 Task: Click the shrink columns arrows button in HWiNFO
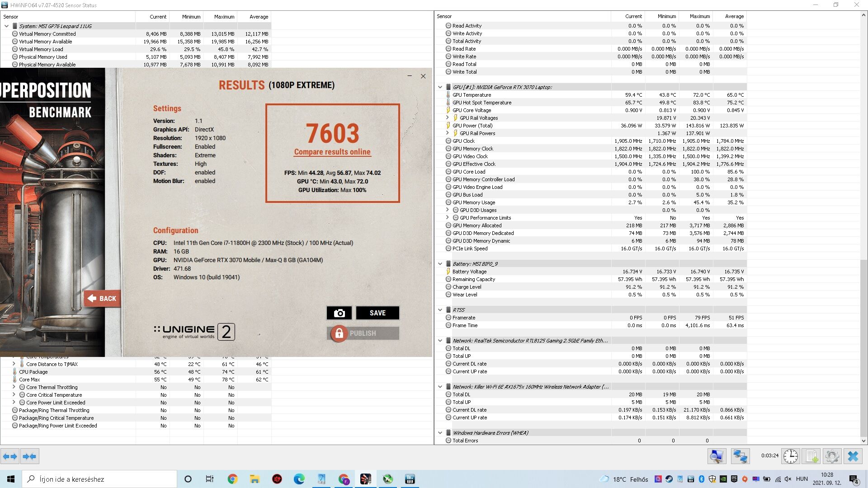[x=29, y=456]
